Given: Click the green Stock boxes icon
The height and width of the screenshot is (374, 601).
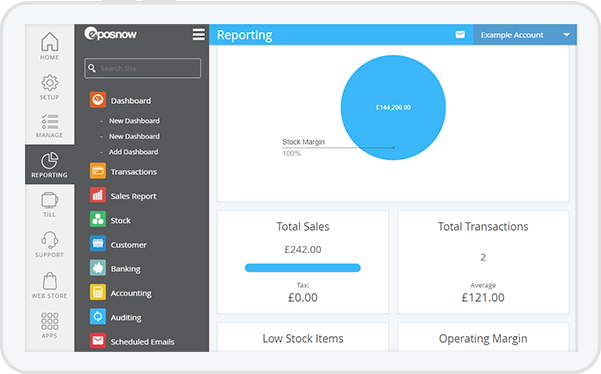Looking at the screenshot, I should tap(98, 219).
